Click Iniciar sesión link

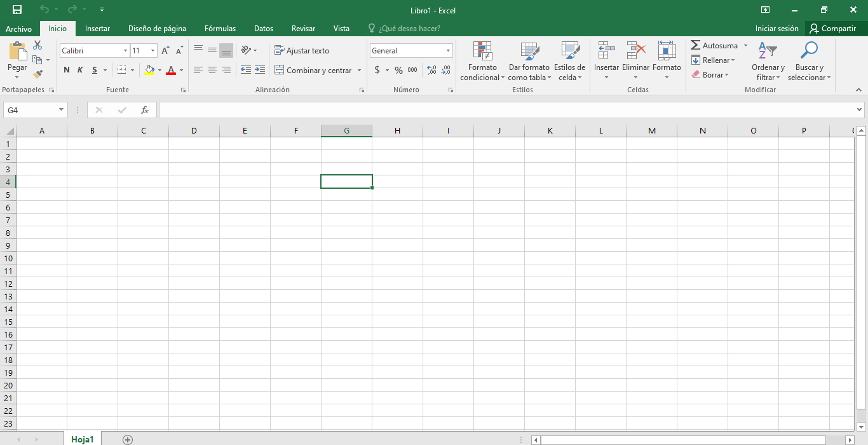pyautogui.click(x=776, y=29)
